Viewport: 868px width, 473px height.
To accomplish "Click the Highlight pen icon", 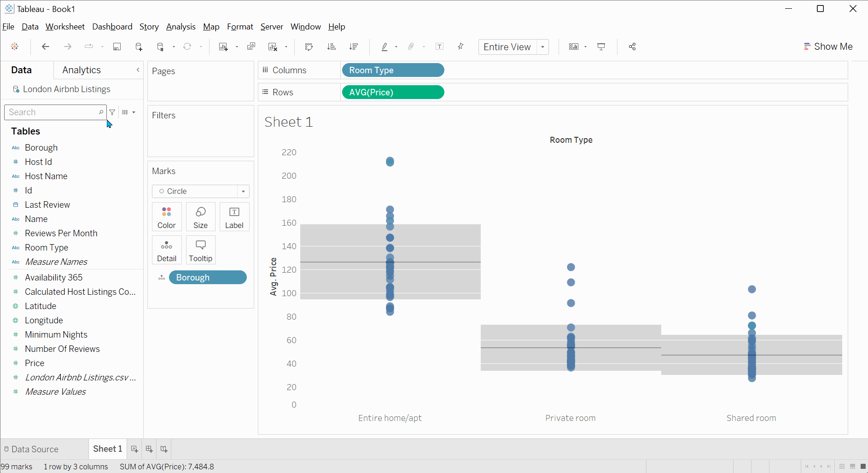I will (x=384, y=47).
